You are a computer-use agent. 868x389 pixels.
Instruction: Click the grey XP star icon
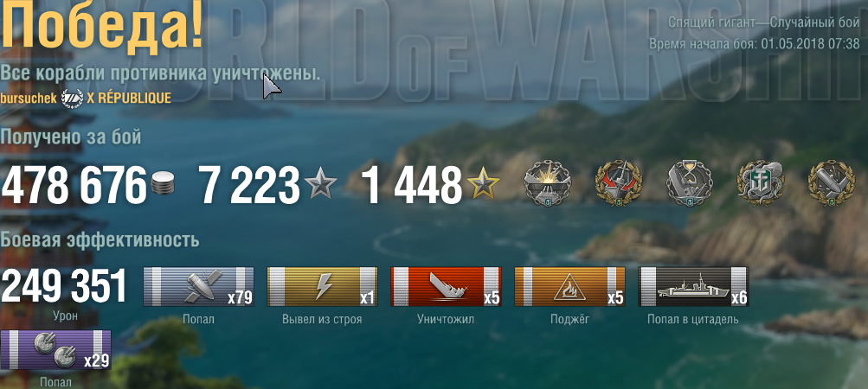pyautogui.click(x=320, y=184)
